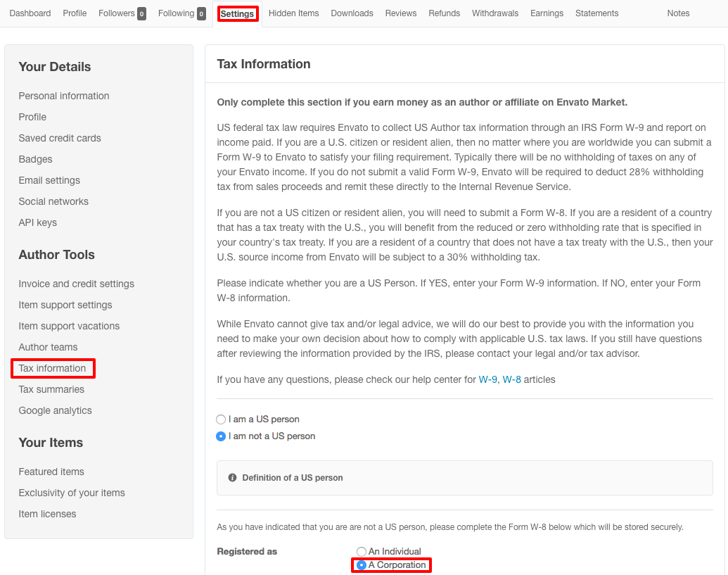Select the 'I am not a US person' option

coord(222,436)
